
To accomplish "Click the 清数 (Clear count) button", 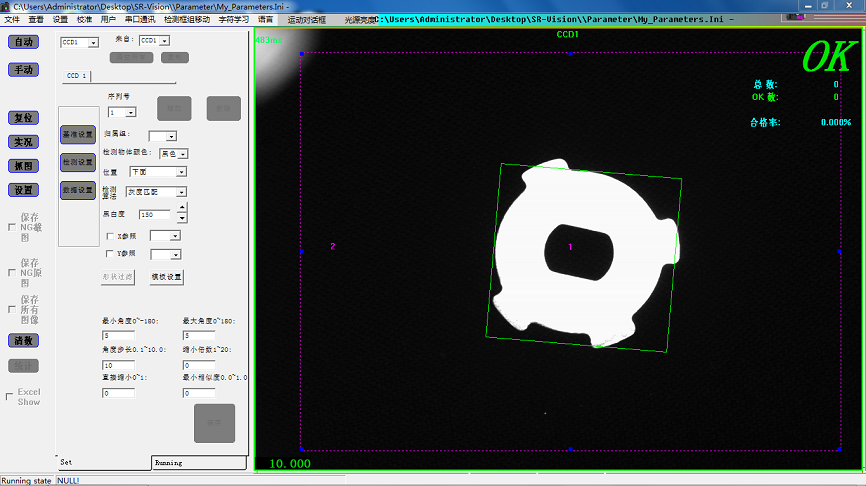I will pos(22,341).
